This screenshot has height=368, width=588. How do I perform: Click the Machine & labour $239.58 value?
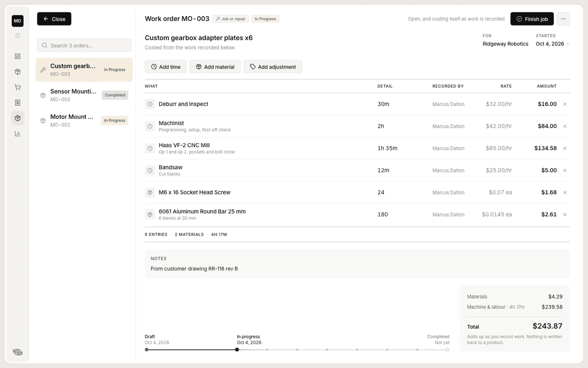552,307
